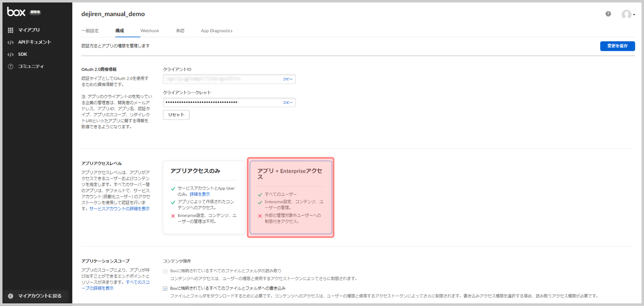Click the 変更を保存 button
This screenshot has width=644, height=306.
(618, 46)
